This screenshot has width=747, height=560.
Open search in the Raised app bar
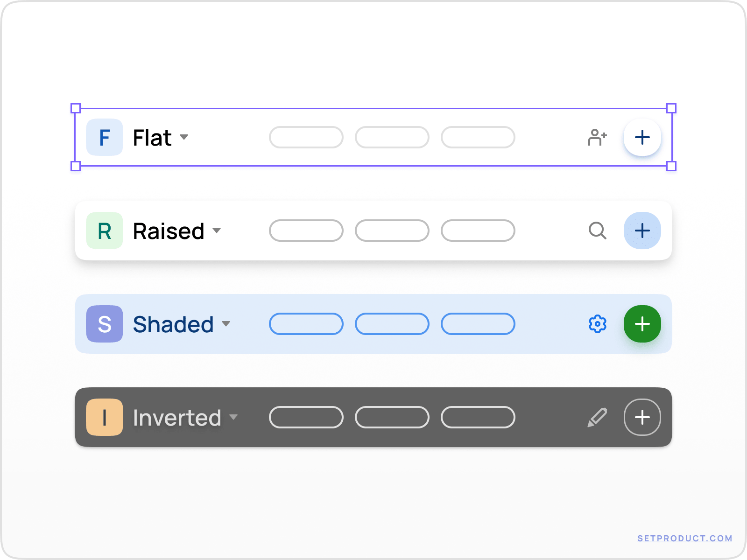(x=598, y=231)
